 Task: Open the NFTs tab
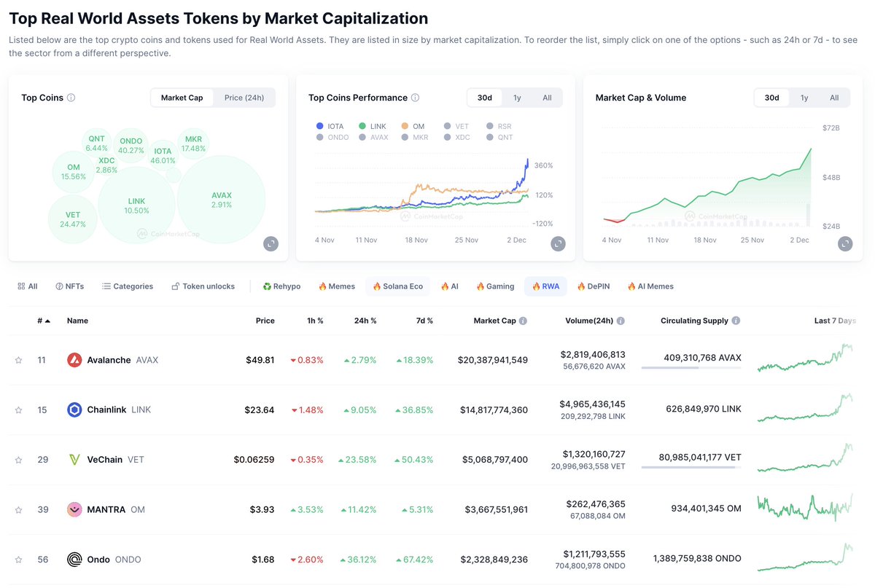point(69,286)
